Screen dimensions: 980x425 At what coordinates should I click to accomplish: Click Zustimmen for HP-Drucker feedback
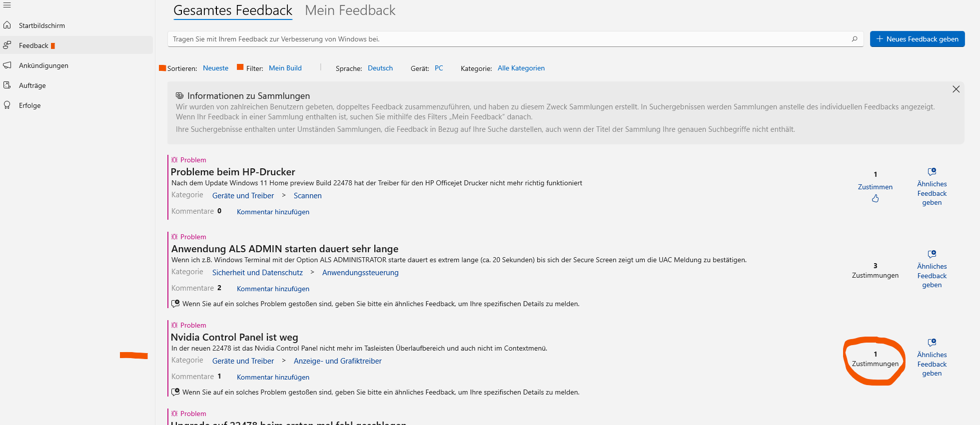(875, 187)
